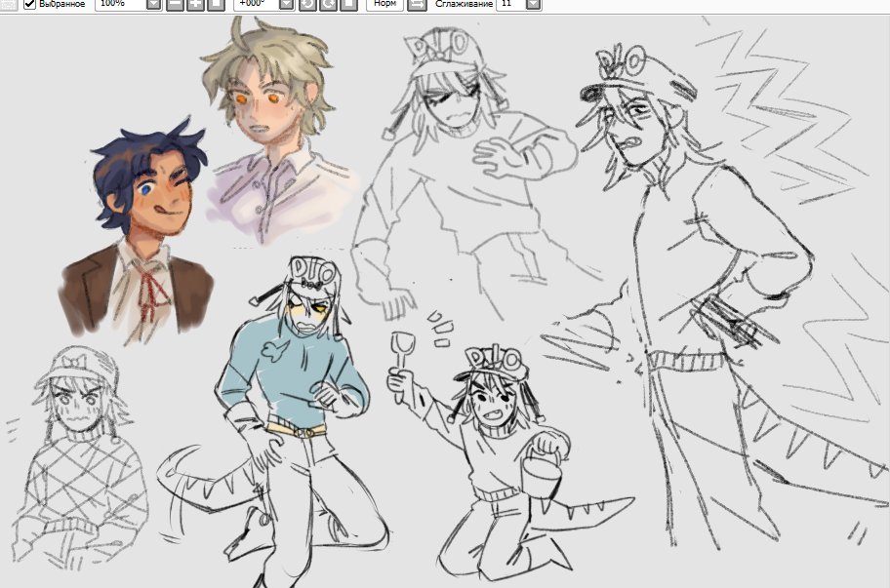Zoom in with the plus icon
The width and height of the screenshot is (890, 588).
click(x=195, y=5)
